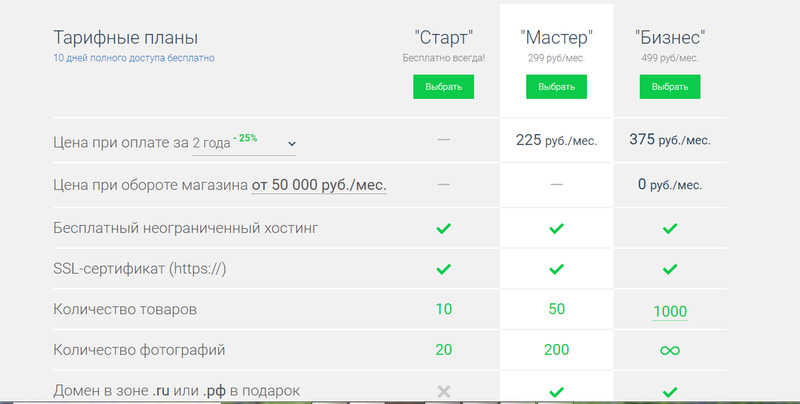
Task: Click the 375 руб./мес. price for Бизнес
Action: 670,140
